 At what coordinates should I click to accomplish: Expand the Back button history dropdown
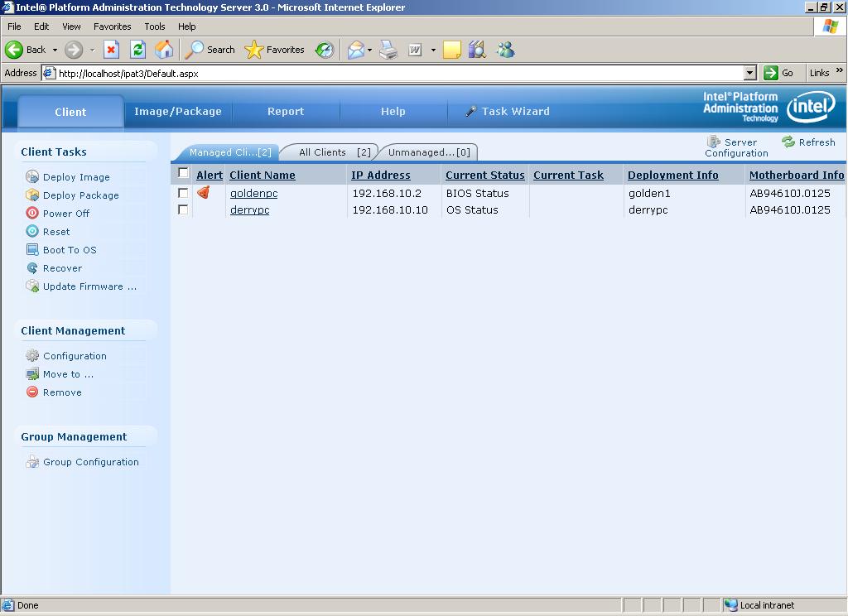tap(55, 50)
